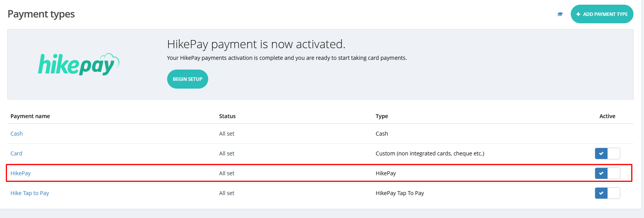Disable the Card payment type toggle
Image resolution: width=644 pixels, height=218 pixels.
click(607, 153)
